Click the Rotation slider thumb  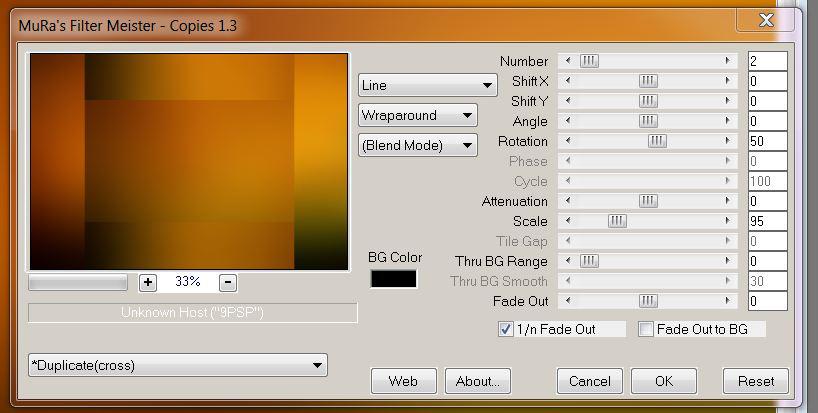pos(657,141)
